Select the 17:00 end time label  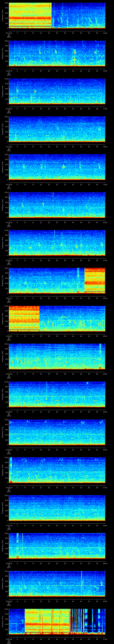105,109
